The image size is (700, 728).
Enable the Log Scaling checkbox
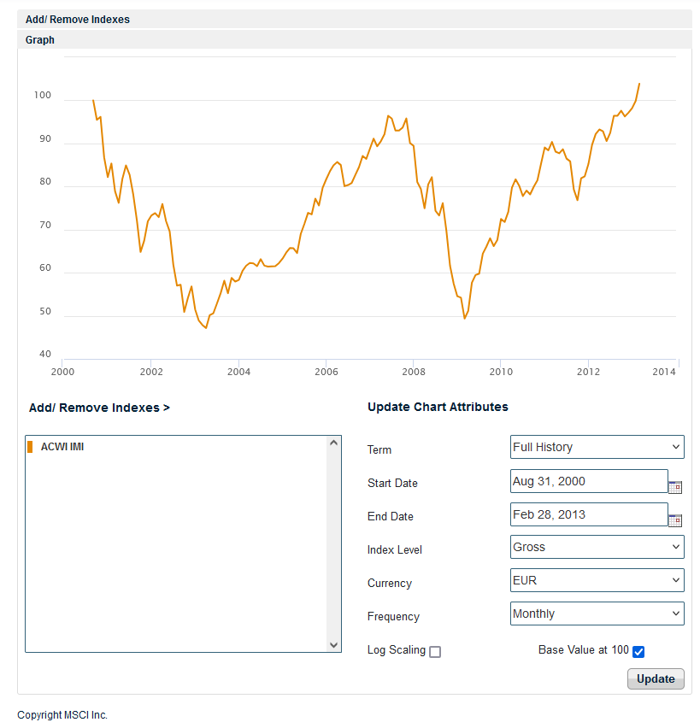coord(435,652)
